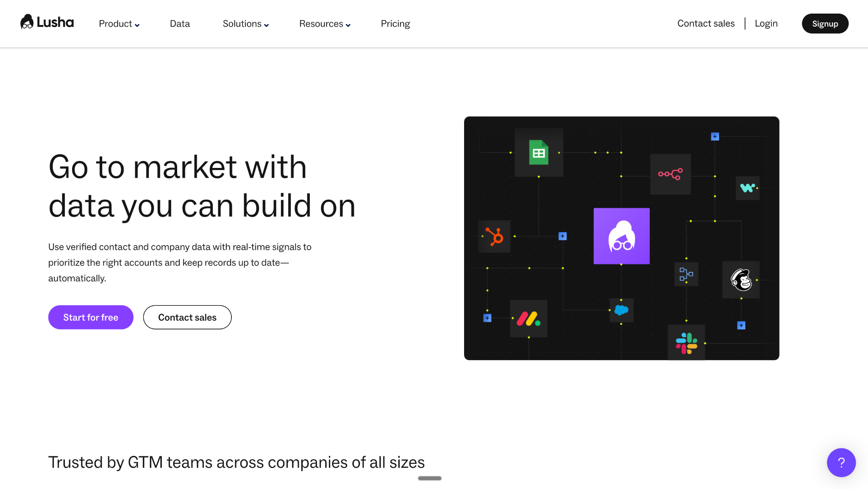Go to the Pricing page
The height and width of the screenshot is (489, 868).
(395, 24)
